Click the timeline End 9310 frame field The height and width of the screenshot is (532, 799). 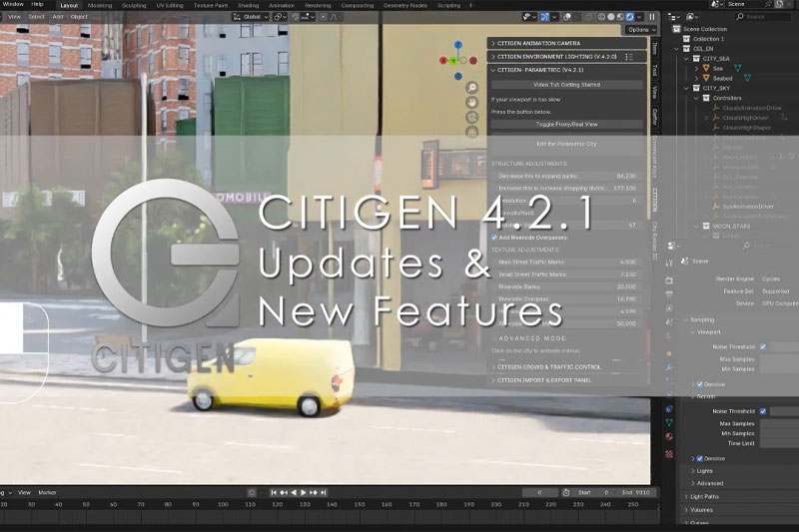(x=635, y=492)
